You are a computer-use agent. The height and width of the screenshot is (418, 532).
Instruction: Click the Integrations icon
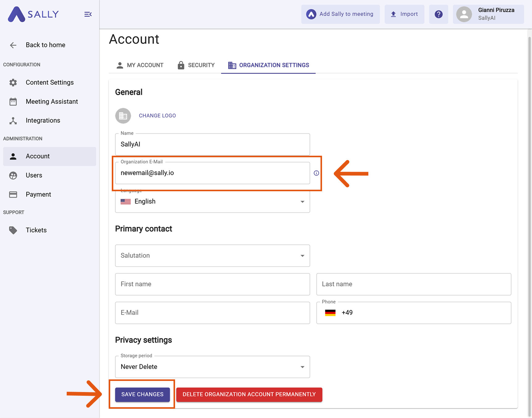point(13,120)
